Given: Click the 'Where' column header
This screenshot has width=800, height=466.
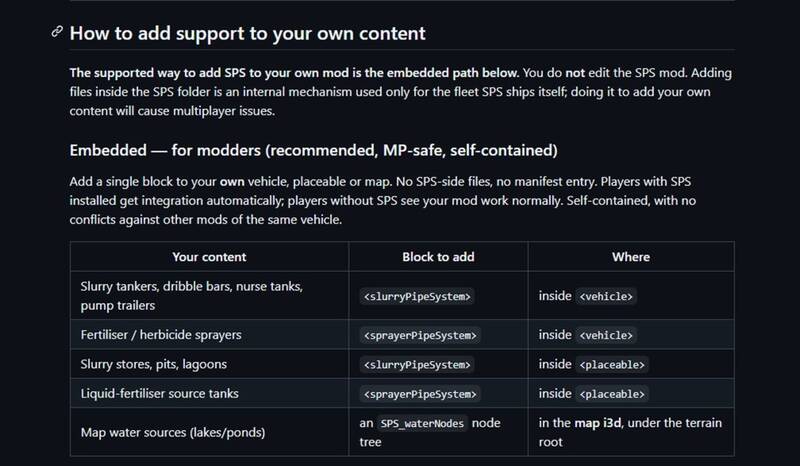Looking at the screenshot, I should (x=631, y=257).
